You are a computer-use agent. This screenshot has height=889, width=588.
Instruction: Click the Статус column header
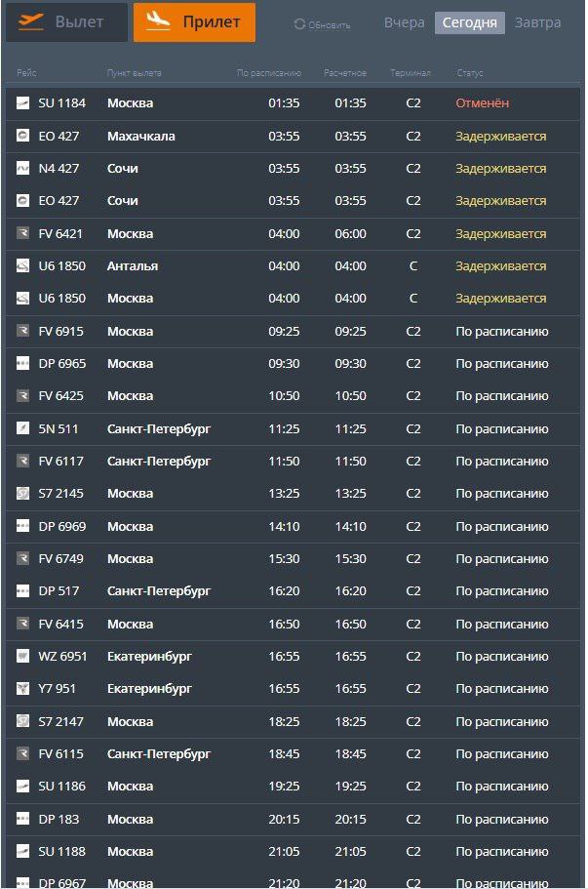(470, 73)
